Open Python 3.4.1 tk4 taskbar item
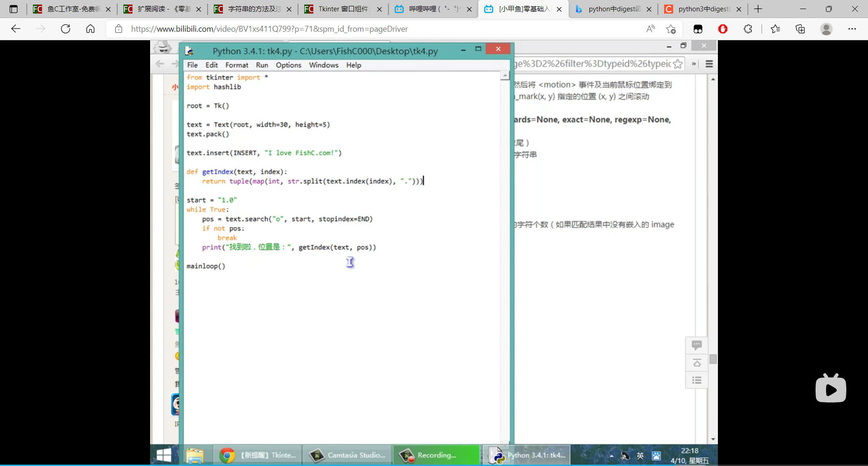 point(527,455)
